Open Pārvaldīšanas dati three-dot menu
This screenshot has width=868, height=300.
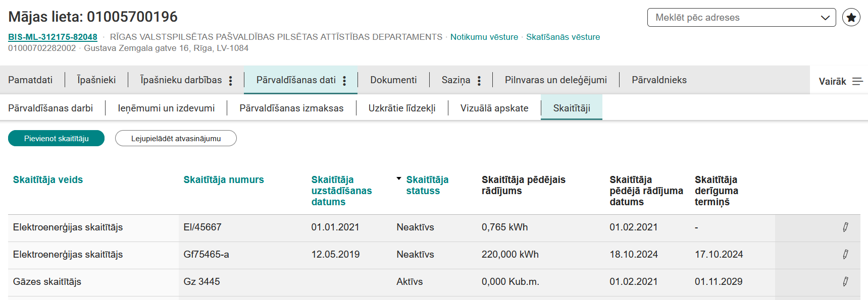pyautogui.click(x=344, y=81)
